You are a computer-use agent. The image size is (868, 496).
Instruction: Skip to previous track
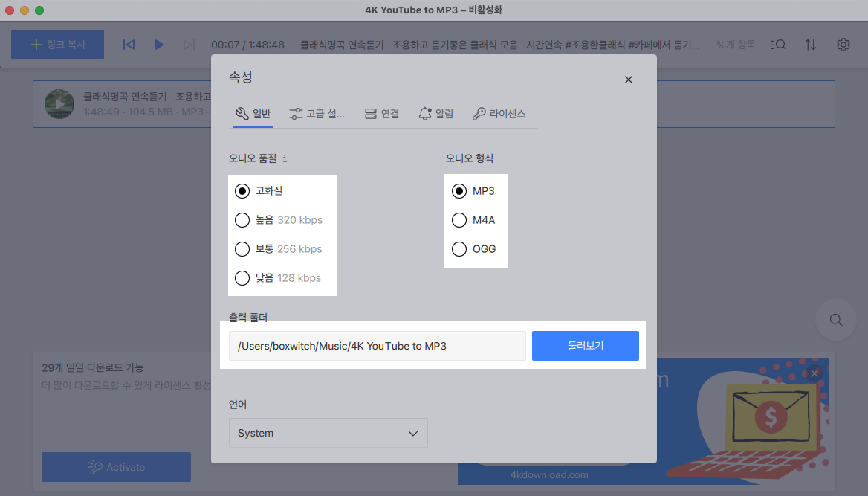tap(129, 45)
